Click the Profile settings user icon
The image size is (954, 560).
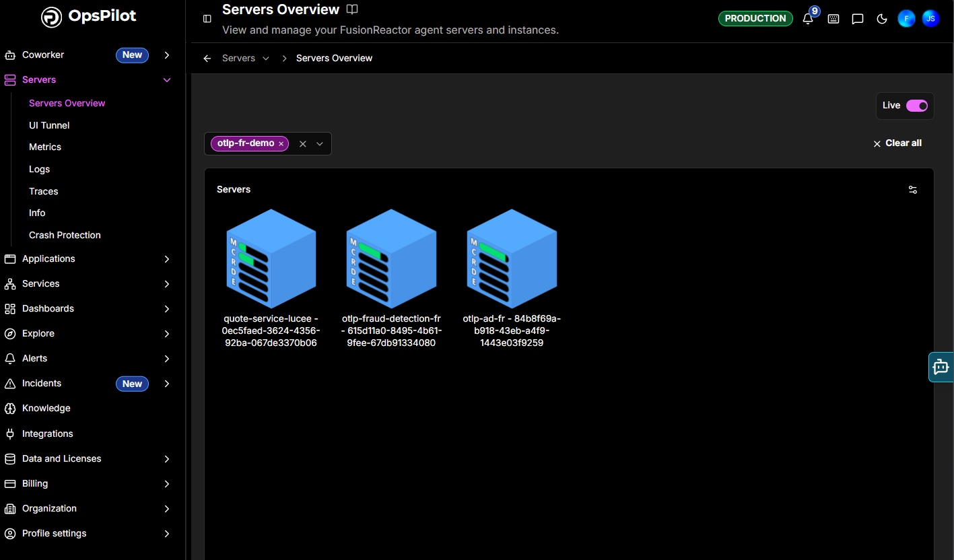pyautogui.click(x=10, y=534)
